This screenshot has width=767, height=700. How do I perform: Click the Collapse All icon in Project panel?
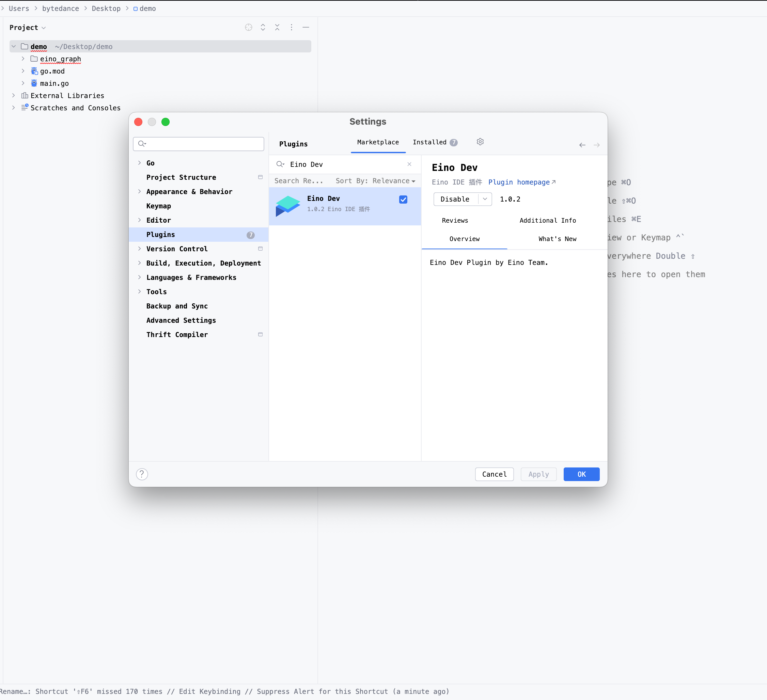pyautogui.click(x=277, y=27)
